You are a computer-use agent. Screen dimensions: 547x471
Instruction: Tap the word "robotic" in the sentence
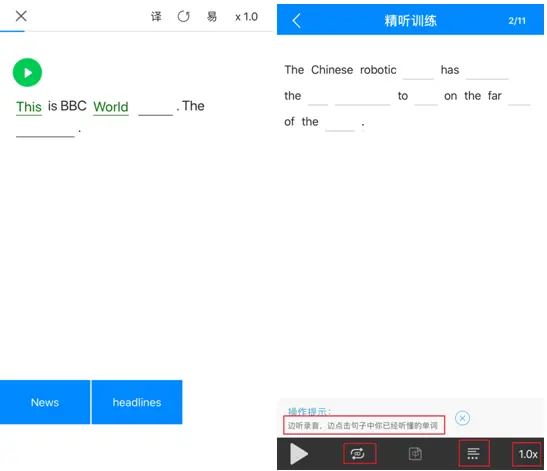(378, 70)
